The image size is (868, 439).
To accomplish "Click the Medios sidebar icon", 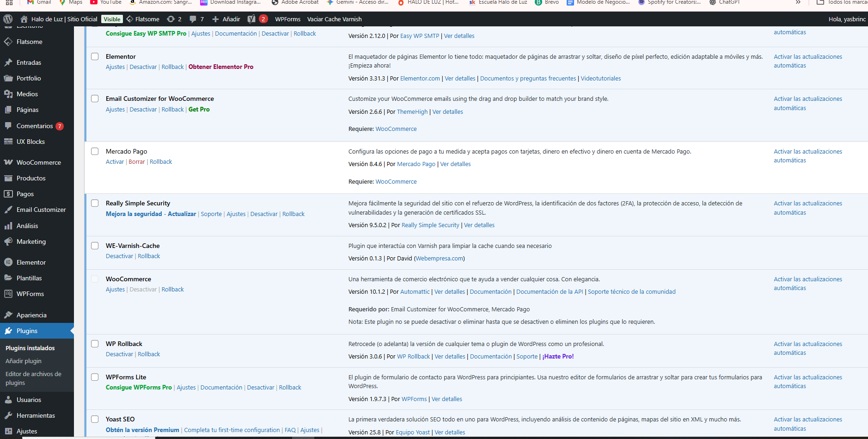I will pos(8,94).
